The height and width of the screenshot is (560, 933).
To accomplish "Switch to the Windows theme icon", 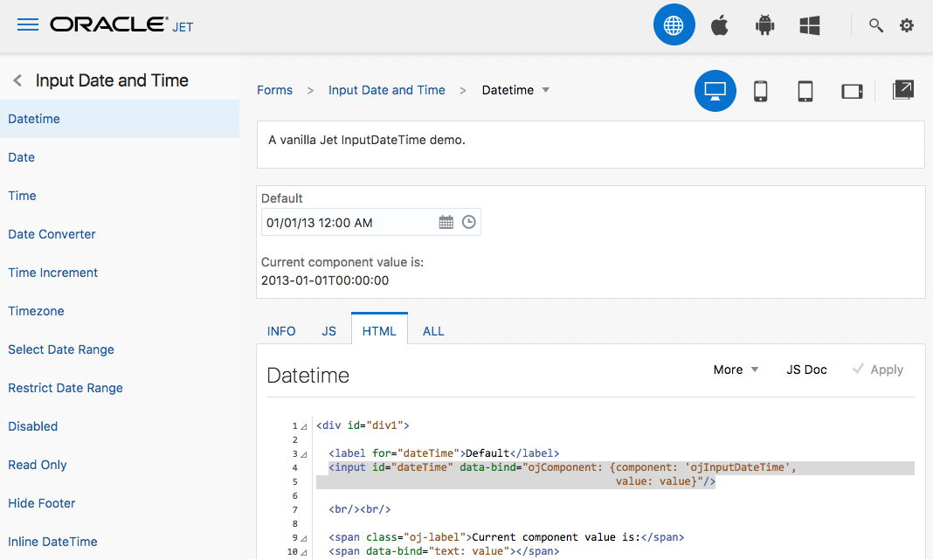I will (x=810, y=26).
